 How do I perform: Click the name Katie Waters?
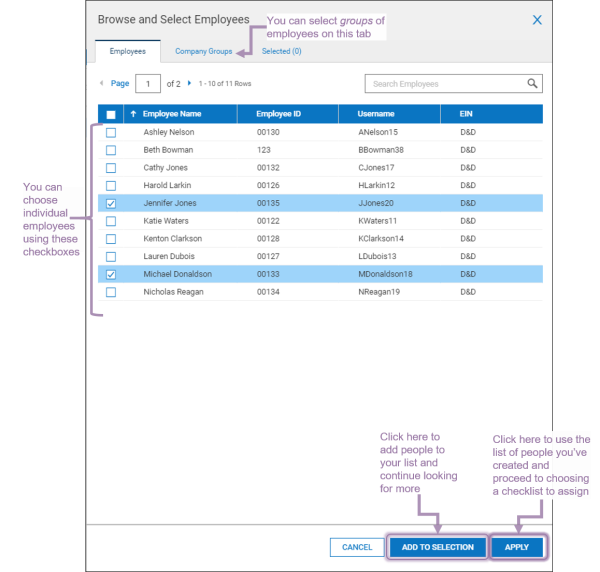[x=166, y=221]
